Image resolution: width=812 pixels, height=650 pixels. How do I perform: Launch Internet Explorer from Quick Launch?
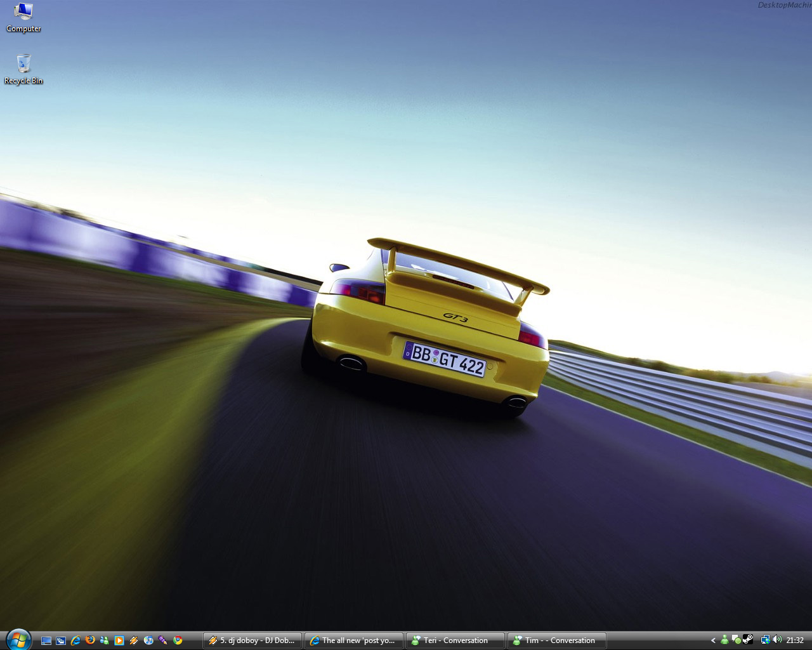pyautogui.click(x=75, y=640)
